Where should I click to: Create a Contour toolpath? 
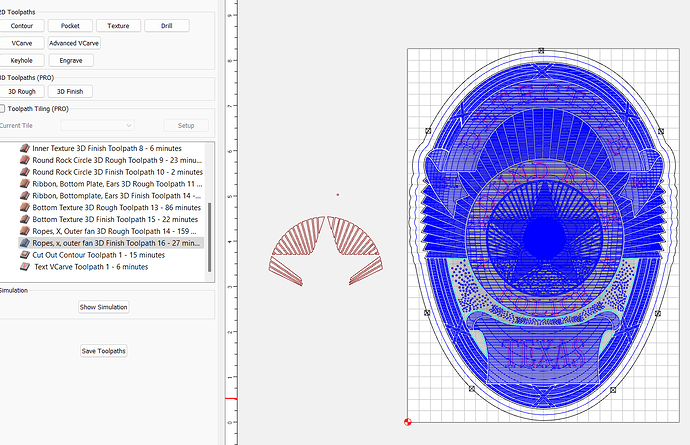click(22, 25)
